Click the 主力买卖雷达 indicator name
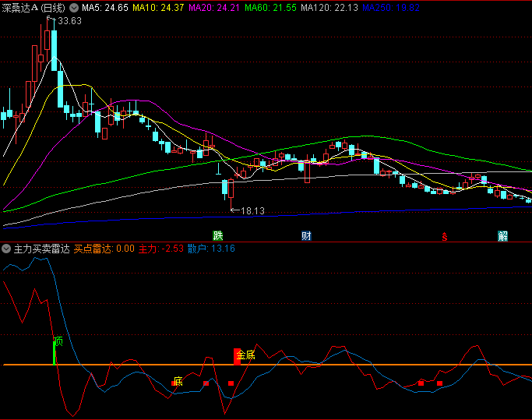This screenshot has width=532, height=420. (41, 249)
